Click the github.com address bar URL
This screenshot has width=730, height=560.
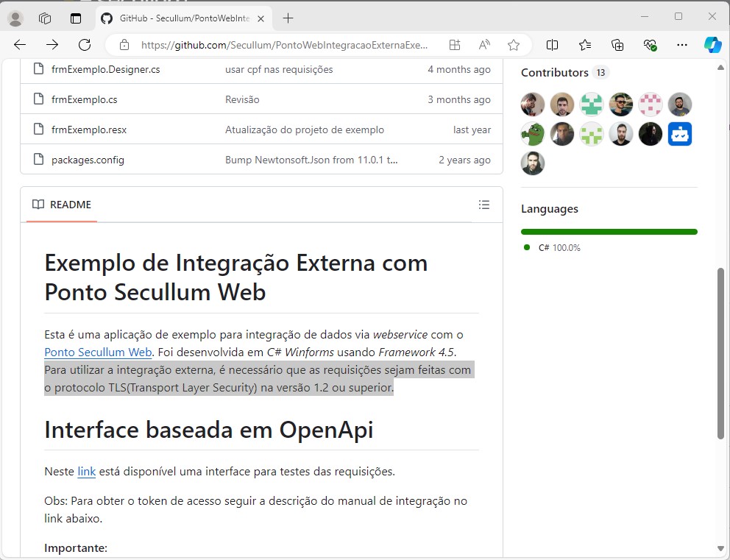coord(284,45)
